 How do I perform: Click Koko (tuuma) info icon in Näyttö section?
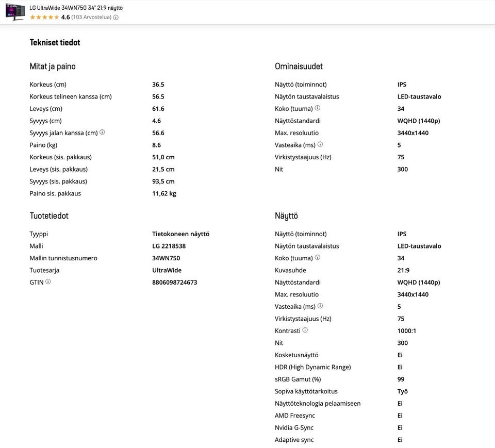[x=318, y=258]
